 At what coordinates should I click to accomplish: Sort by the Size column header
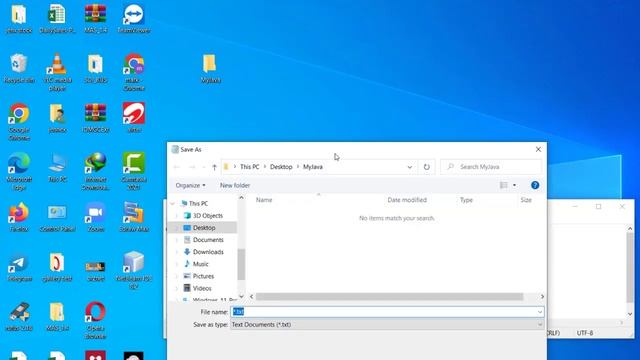coord(526,200)
